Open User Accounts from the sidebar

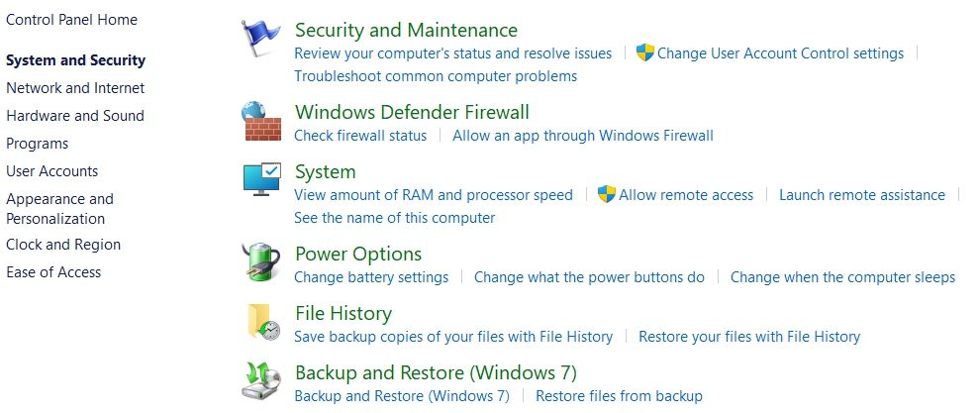click(52, 171)
